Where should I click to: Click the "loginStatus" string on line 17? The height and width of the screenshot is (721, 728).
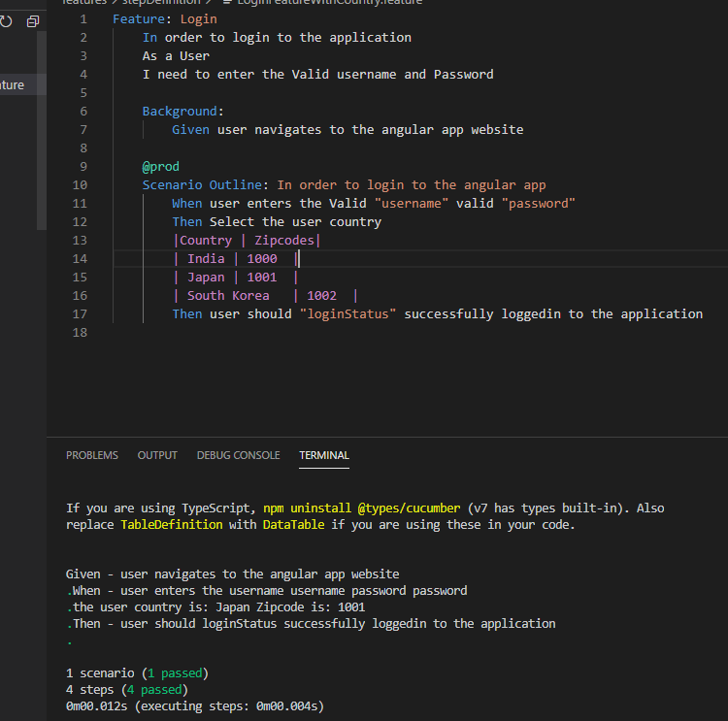(x=348, y=313)
